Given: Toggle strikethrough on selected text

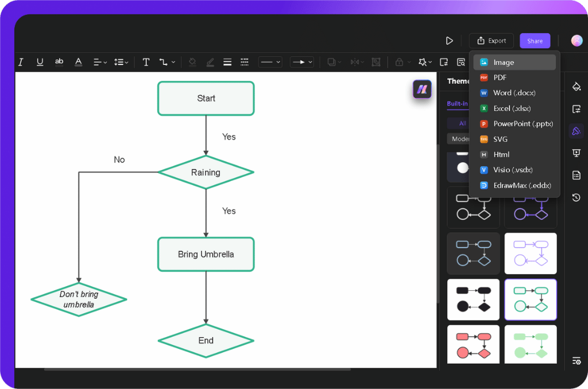Looking at the screenshot, I should click(59, 61).
